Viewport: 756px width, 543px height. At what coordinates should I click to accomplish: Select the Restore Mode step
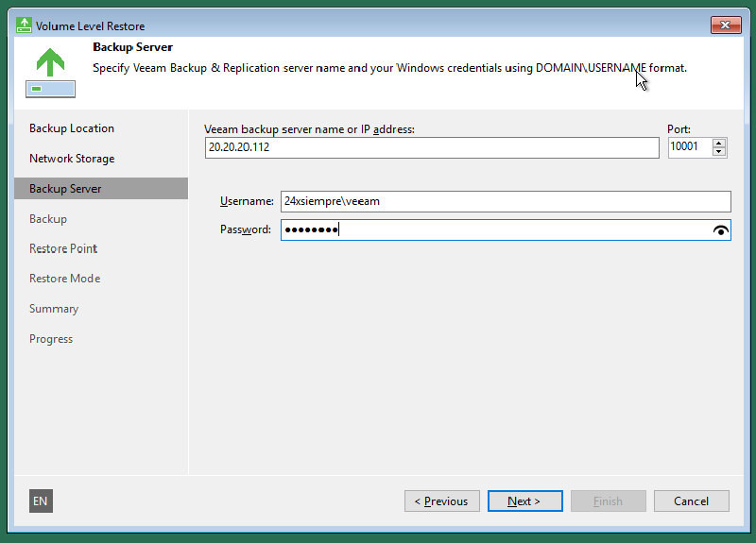[x=64, y=279]
